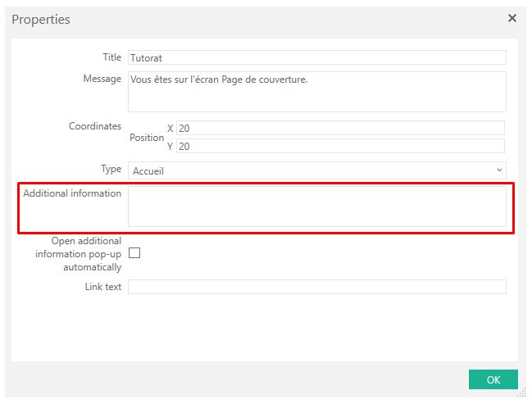Close the Properties dialog with the X icon
The image size is (532, 404).
[x=512, y=18]
